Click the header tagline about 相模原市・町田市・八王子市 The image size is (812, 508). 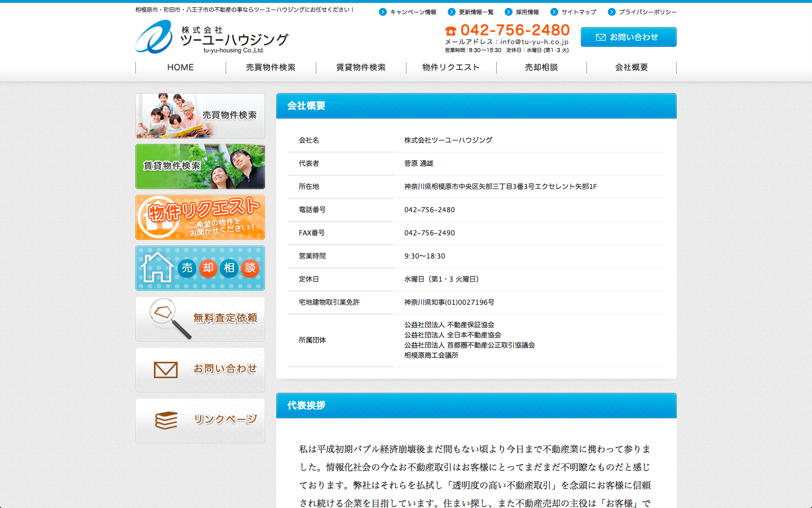pyautogui.click(x=245, y=10)
